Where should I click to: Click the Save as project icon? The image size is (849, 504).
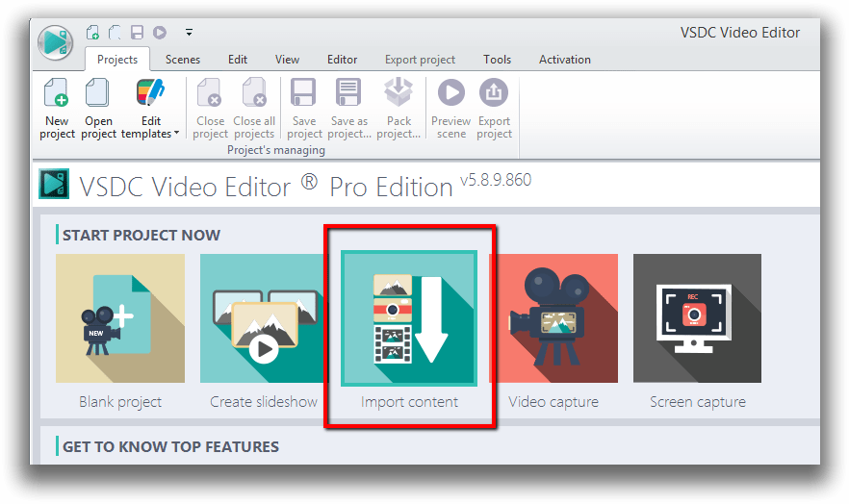click(348, 95)
